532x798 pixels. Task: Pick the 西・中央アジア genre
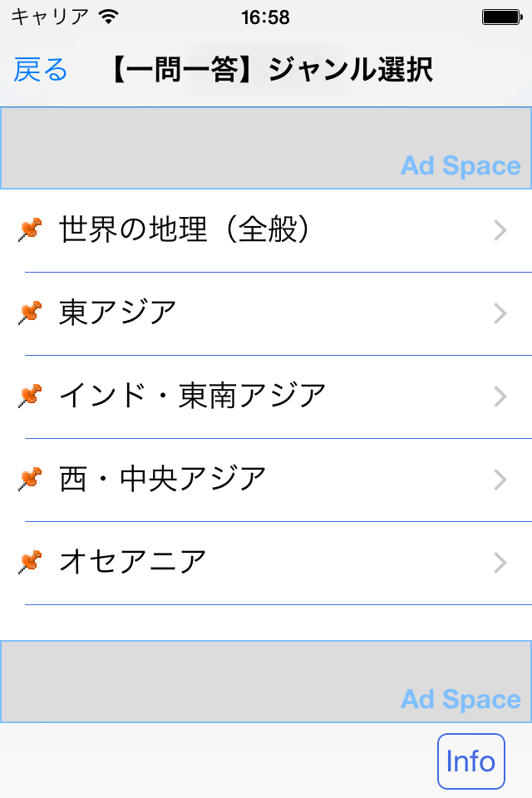point(163,480)
